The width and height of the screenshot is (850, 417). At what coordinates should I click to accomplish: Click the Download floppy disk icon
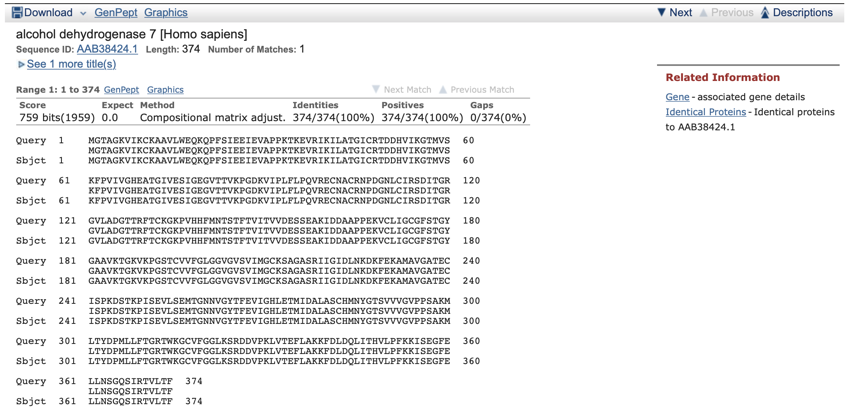tap(16, 13)
